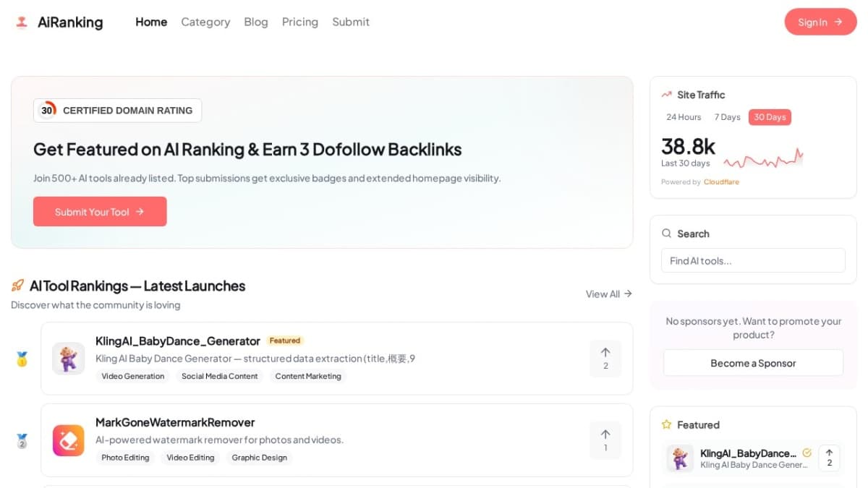The image size is (868, 488).
Task: Click the rocket icon beside AI Tool Rankings heading
Action: [17, 286]
